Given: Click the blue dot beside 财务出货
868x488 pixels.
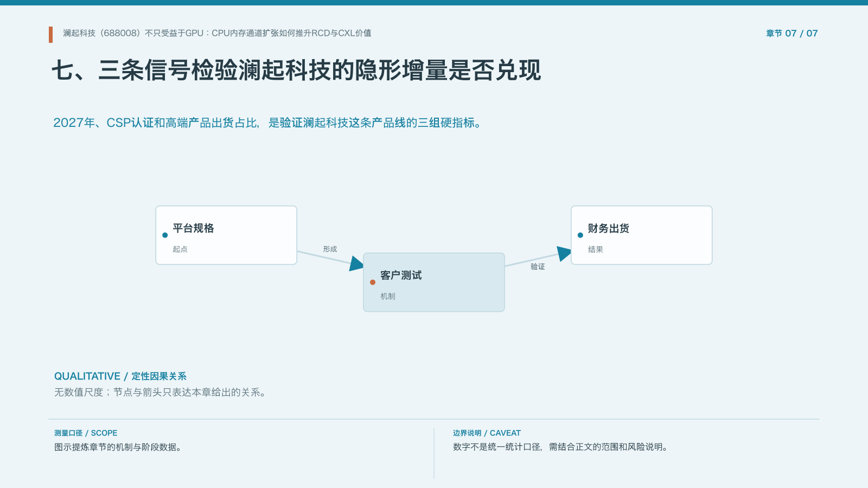Looking at the screenshot, I should point(580,235).
